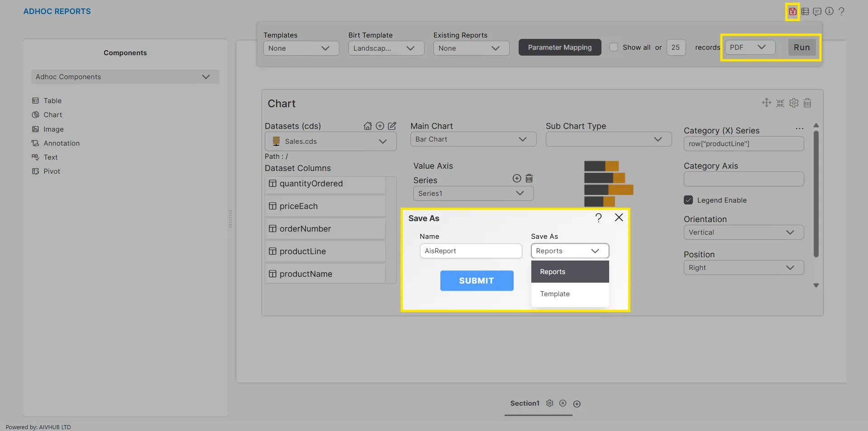Screen dimensions: 868x431
Task: Select the Pivot component in the sidebar
Action: coord(52,171)
